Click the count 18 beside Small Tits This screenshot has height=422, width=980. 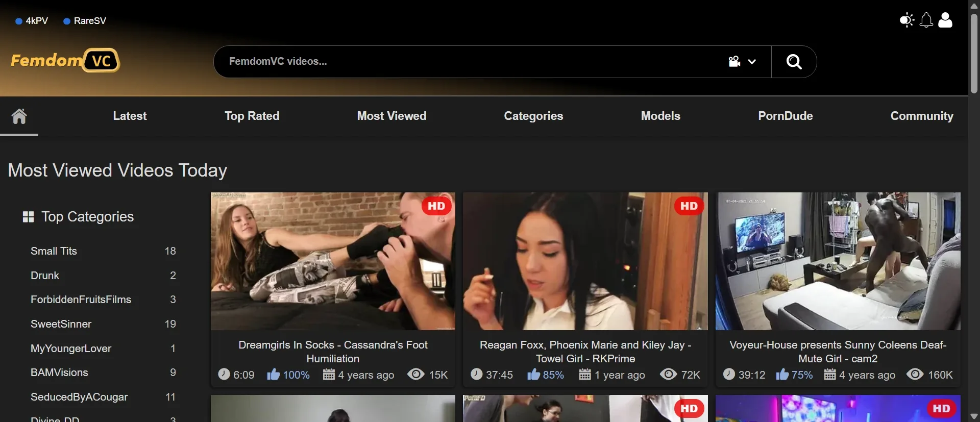(170, 251)
